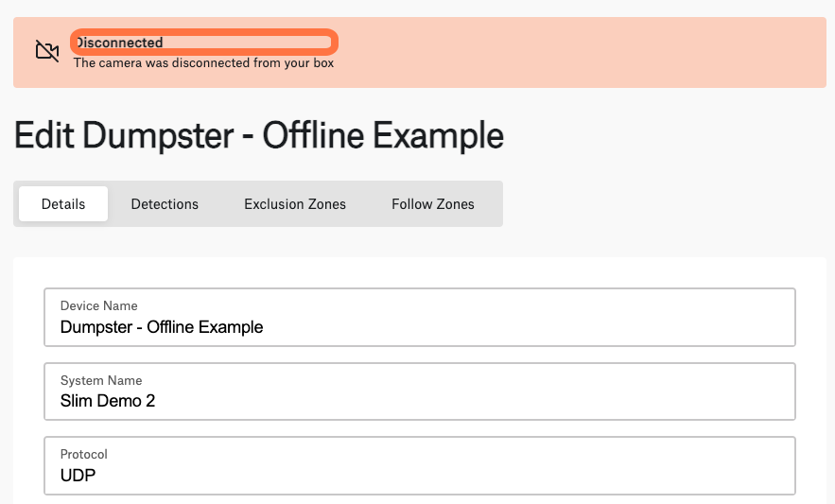
Task: Click the Protocol label
Action: tap(83, 455)
